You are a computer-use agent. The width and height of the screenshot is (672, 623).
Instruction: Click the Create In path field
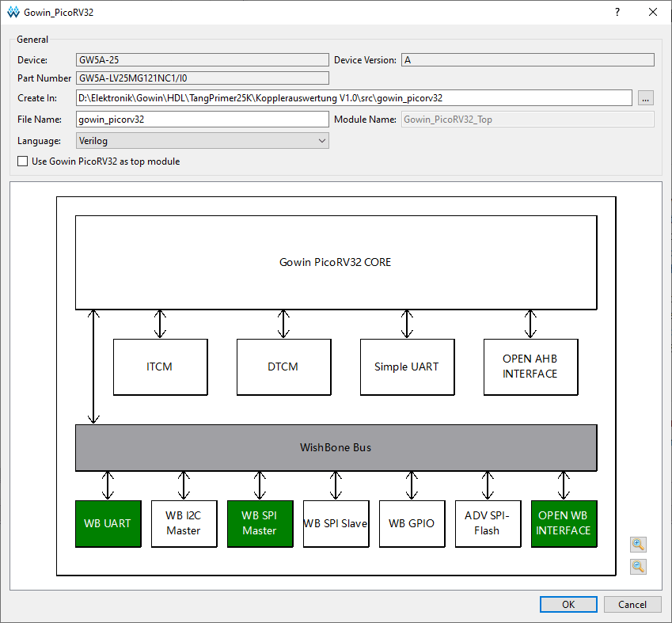click(x=354, y=97)
